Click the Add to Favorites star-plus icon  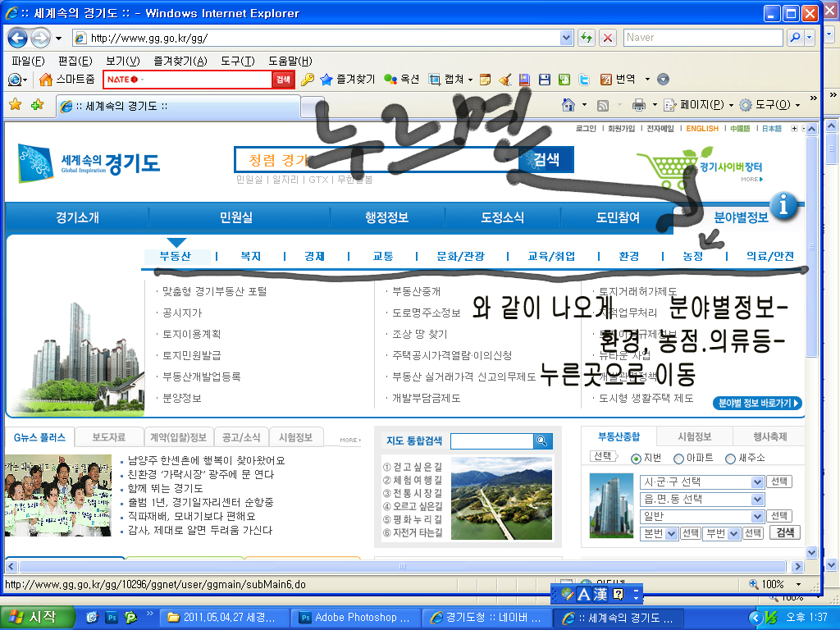click(x=38, y=104)
